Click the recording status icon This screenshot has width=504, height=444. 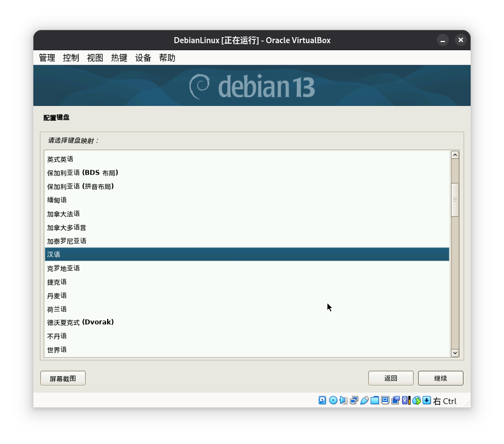pos(395,400)
